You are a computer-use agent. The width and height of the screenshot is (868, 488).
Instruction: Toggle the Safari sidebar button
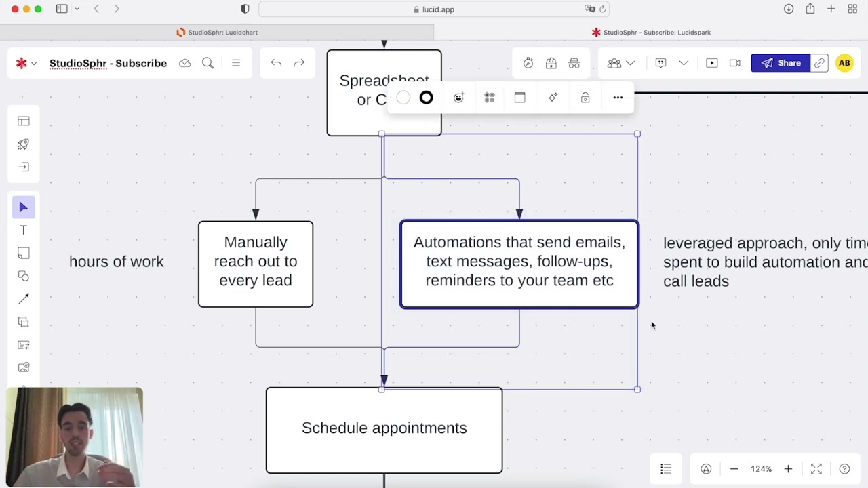click(x=62, y=9)
